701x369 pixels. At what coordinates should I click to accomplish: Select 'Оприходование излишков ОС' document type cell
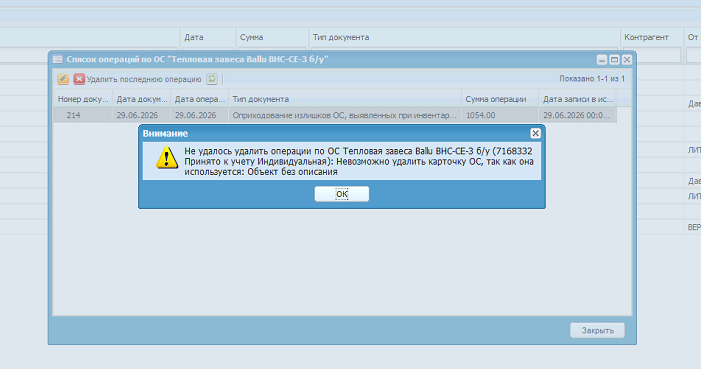345,115
